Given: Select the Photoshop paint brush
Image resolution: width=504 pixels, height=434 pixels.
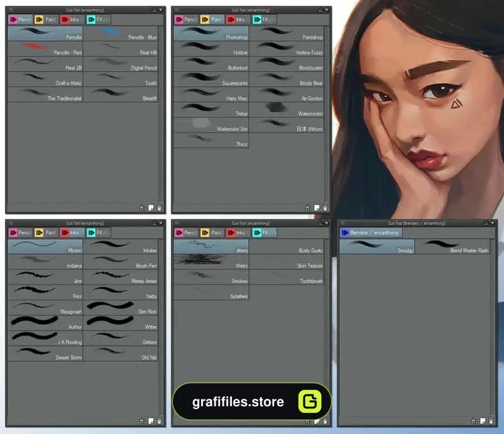Looking at the screenshot, I should [211, 34].
